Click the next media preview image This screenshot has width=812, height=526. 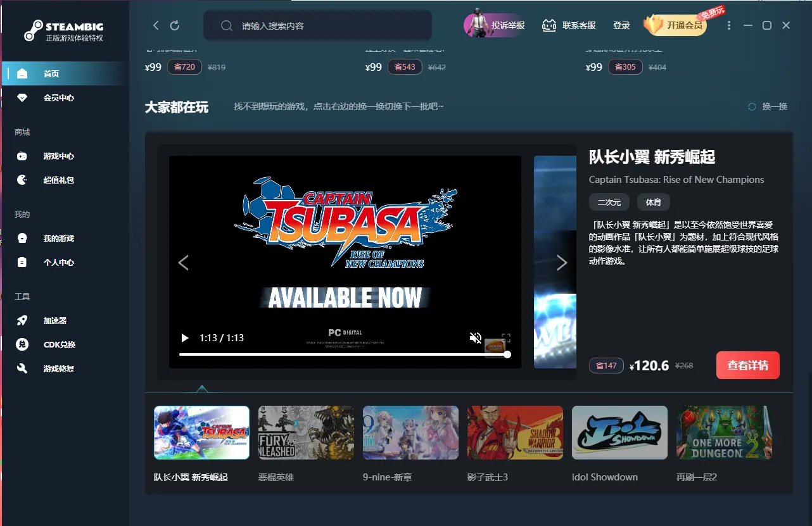click(555, 262)
